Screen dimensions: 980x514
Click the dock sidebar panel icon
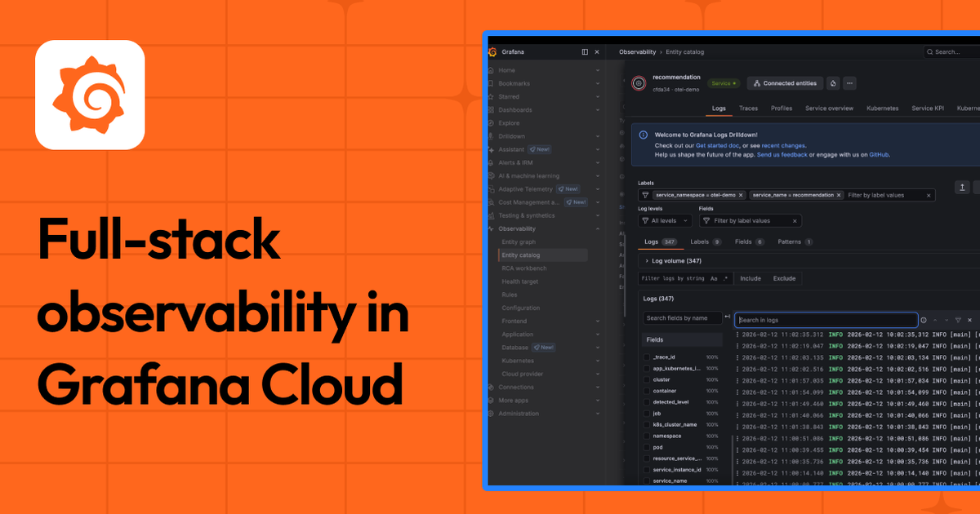pos(585,51)
